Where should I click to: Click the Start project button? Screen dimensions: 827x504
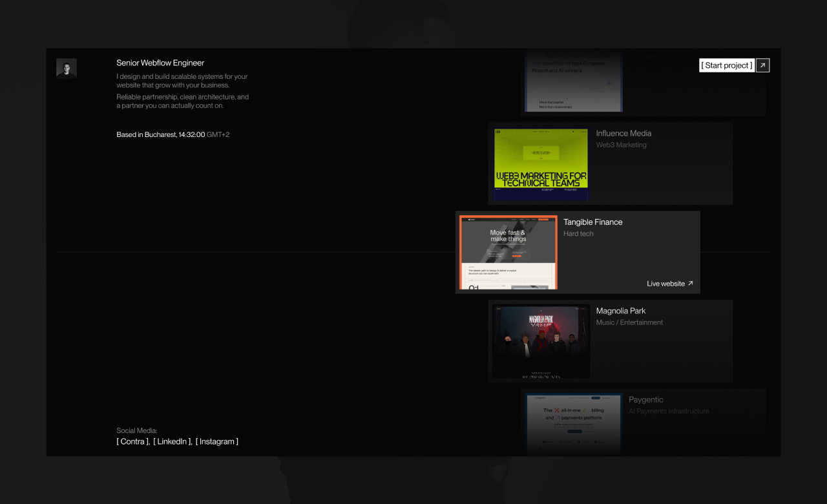[727, 65]
